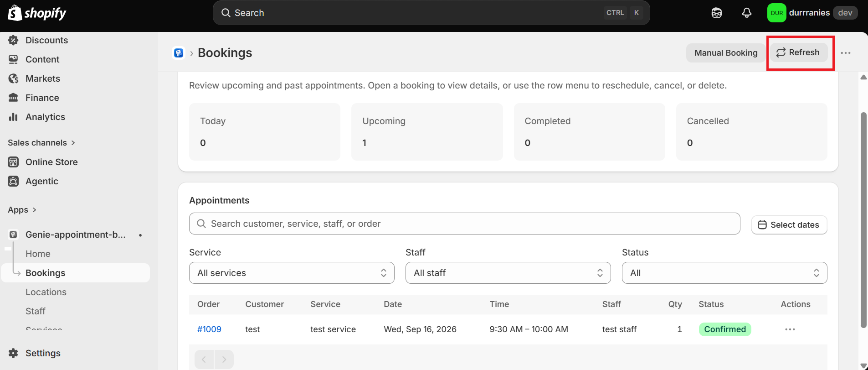Click the Date column header
The image size is (868, 370).
(393, 304)
